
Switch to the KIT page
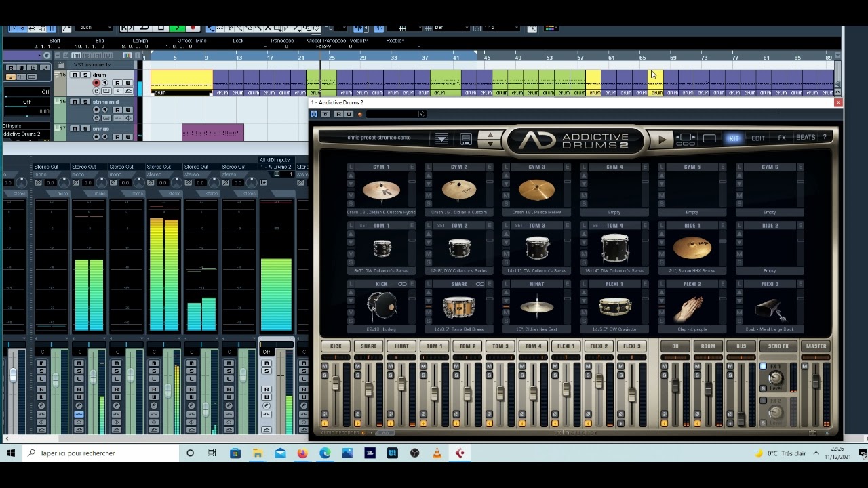coord(734,138)
